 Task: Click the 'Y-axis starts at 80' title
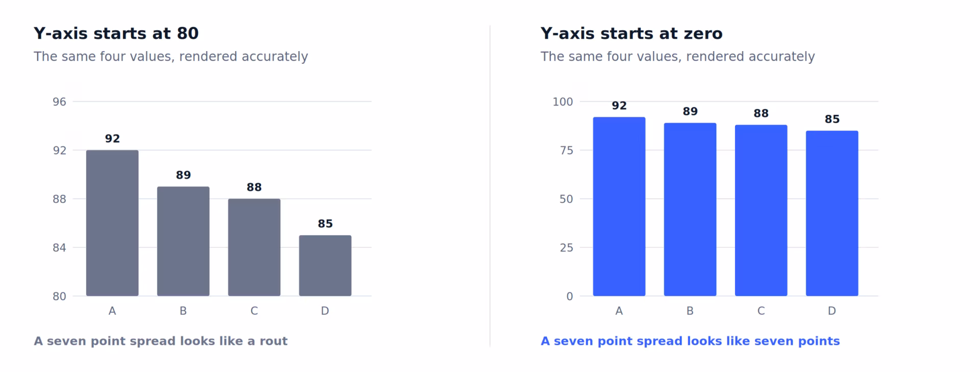click(x=116, y=33)
